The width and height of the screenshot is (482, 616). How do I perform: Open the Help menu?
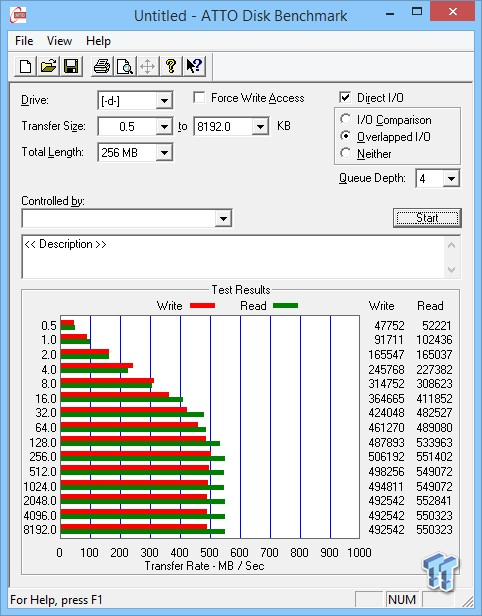pyautogui.click(x=98, y=41)
